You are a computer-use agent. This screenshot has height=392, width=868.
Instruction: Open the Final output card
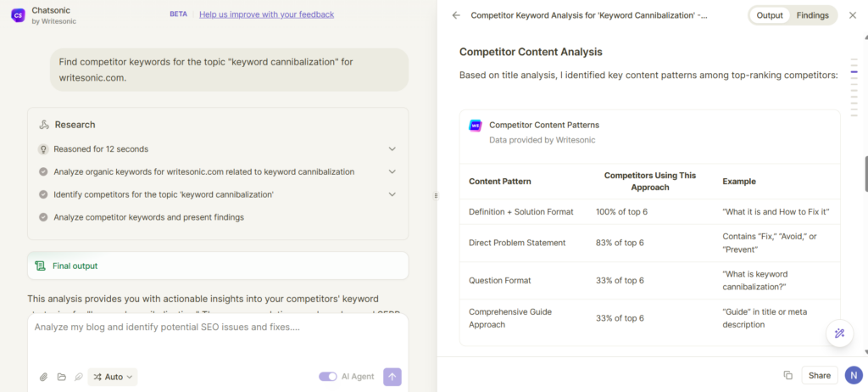click(x=218, y=266)
